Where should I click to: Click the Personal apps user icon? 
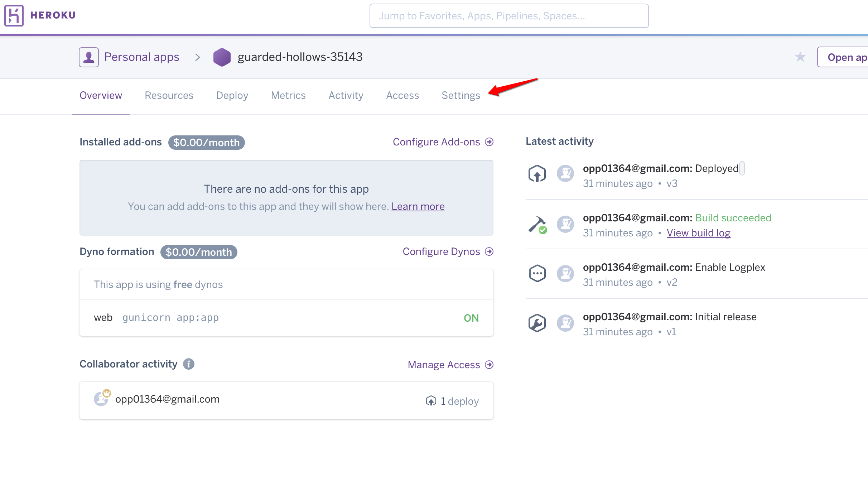88,57
